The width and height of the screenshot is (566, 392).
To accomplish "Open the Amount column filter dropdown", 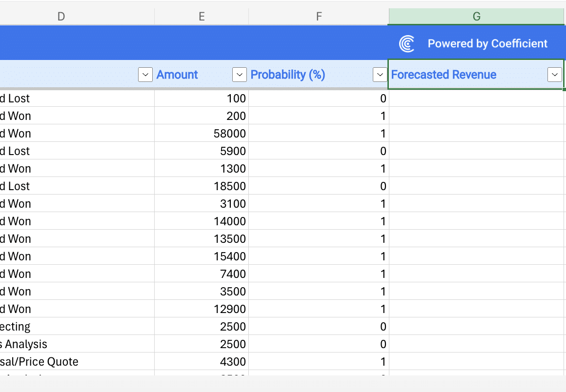I will (239, 75).
